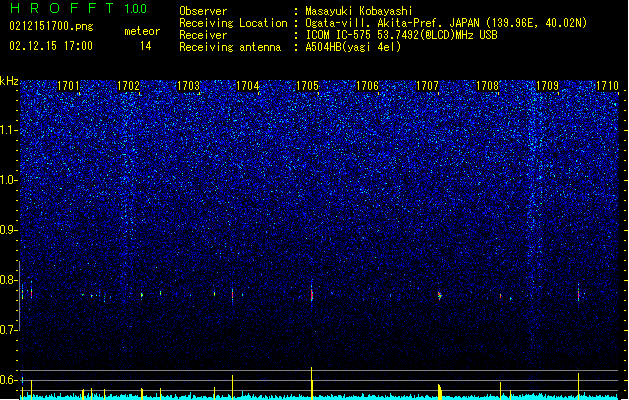
Task: Click the tallest yellow amplitude spike at 1705
Action: point(312,383)
